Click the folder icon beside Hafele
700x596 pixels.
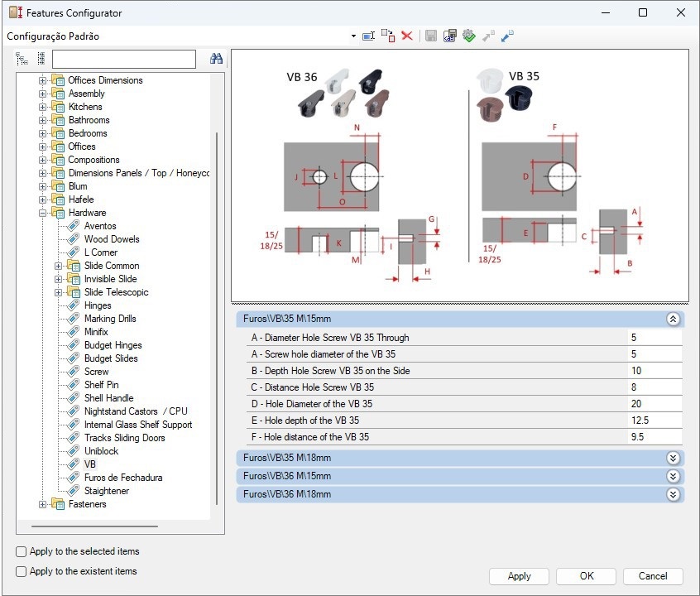58,199
